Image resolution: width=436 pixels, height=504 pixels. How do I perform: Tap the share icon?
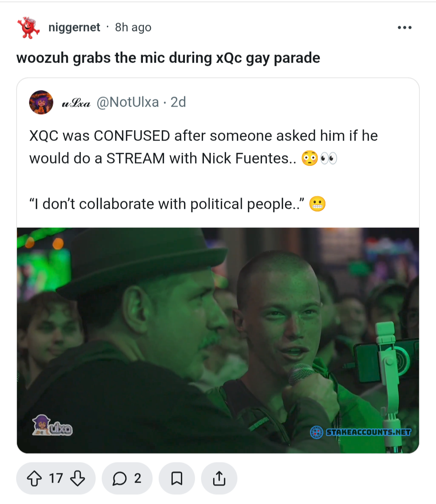tap(219, 479)
